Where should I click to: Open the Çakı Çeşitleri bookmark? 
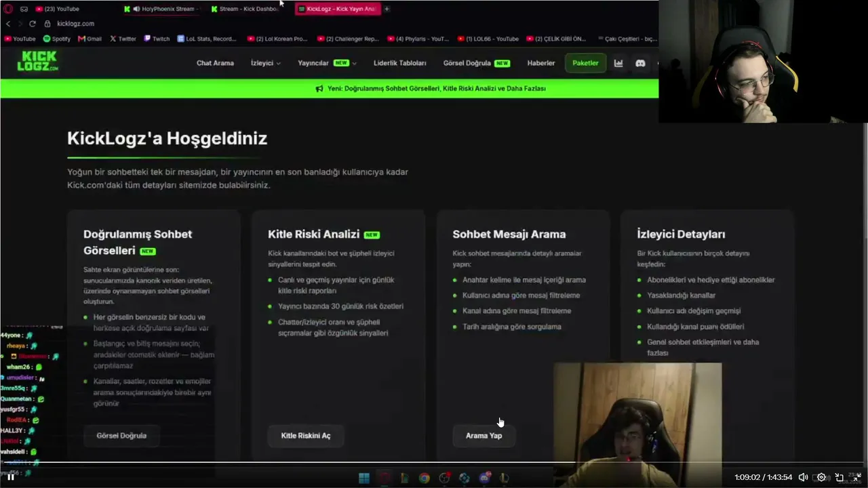pyautogui.click(x=627, y=39)
